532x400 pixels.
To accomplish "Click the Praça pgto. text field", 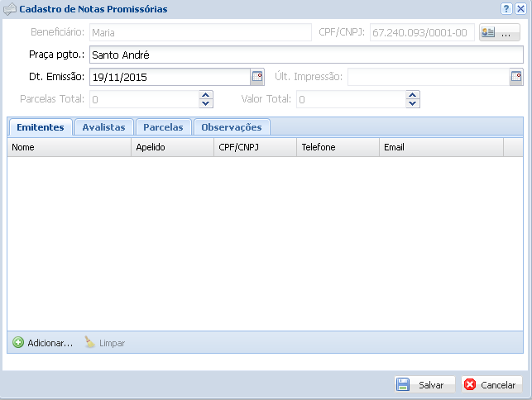I will pyautogui.click(x=306, y=55).
